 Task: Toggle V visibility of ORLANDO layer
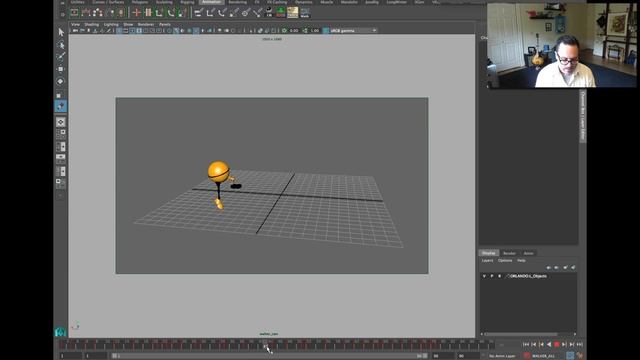(484, 276)
